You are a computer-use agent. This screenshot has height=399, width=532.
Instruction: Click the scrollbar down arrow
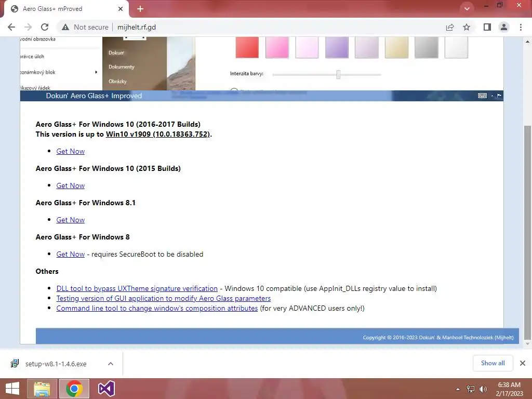(527, 344)
